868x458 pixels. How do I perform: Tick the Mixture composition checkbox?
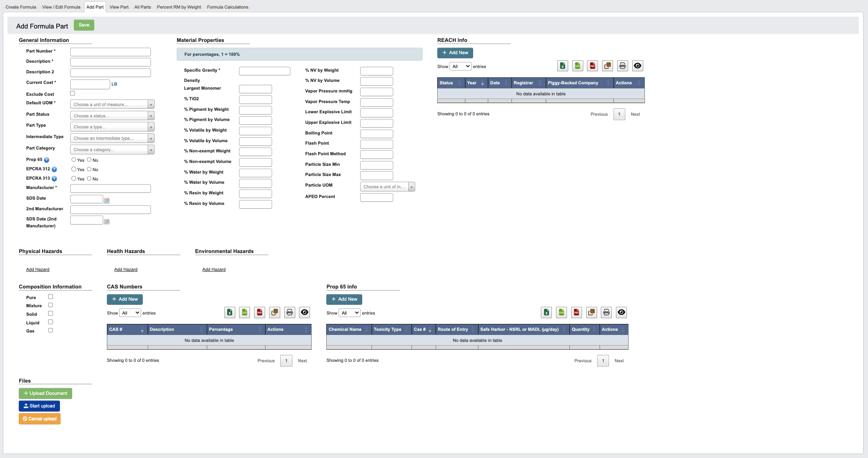click(51, 305)
